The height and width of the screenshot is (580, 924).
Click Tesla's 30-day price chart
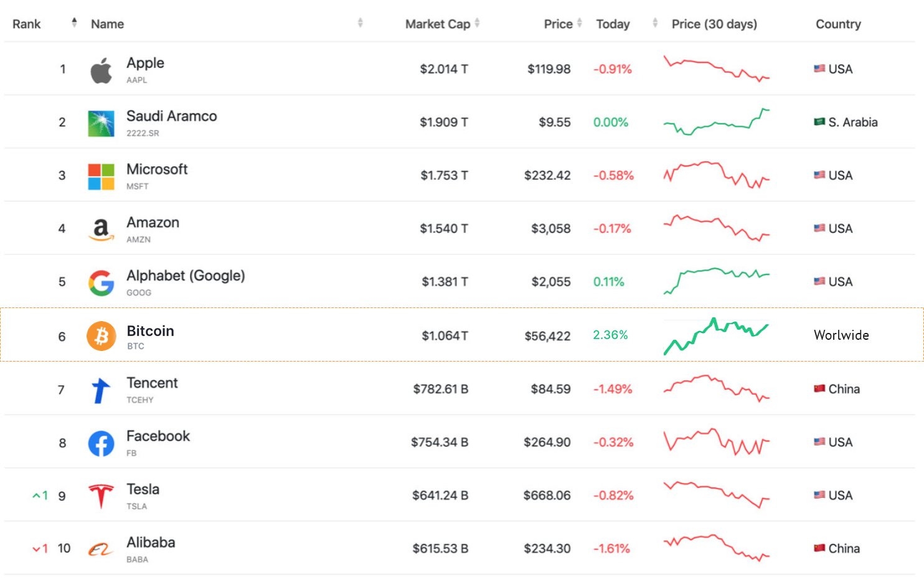[717, 495]
